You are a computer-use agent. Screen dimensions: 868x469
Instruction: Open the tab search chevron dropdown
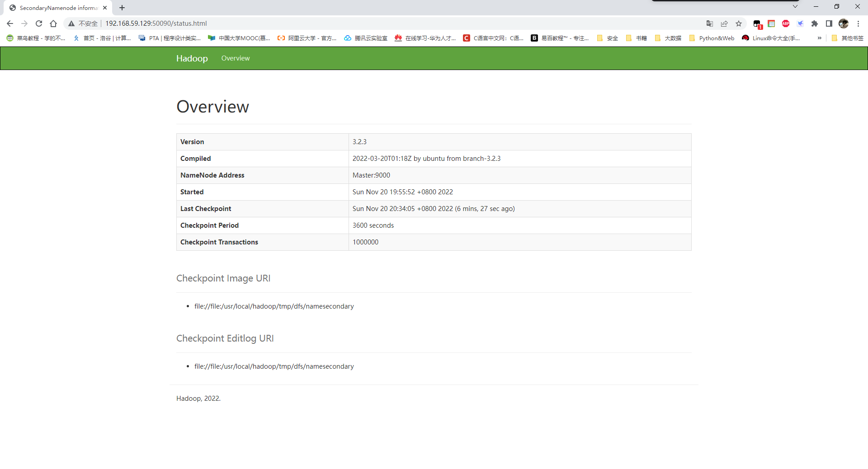click(795, 6)
